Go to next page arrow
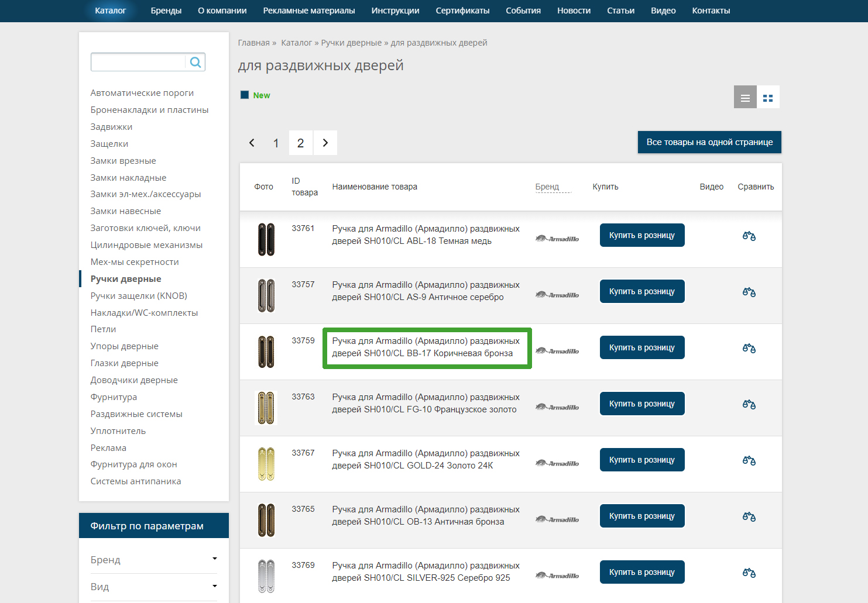Viewport: 868px width, 603px height. 325,143
